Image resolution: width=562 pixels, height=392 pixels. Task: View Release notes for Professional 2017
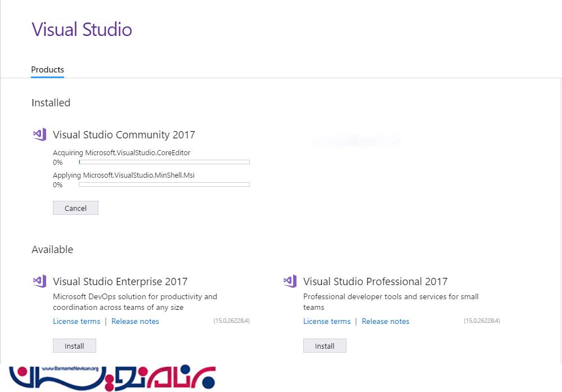[385, 321]
